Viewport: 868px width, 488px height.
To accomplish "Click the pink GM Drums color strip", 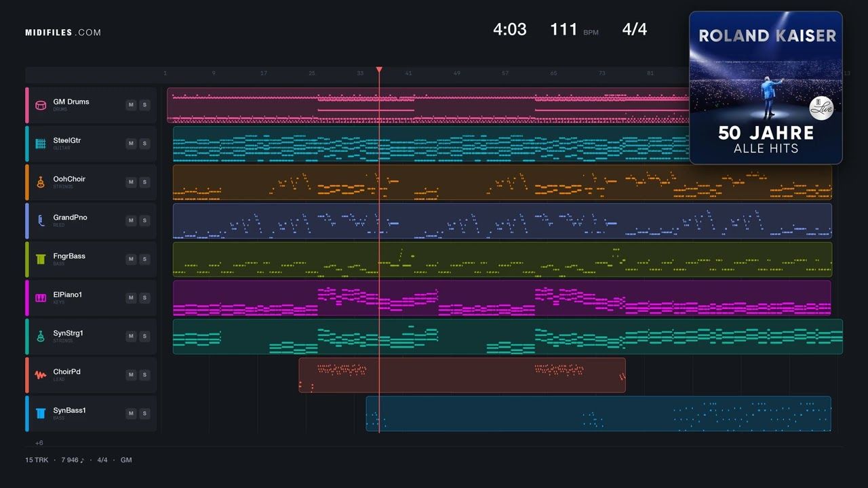I will (x=27, y=105).
